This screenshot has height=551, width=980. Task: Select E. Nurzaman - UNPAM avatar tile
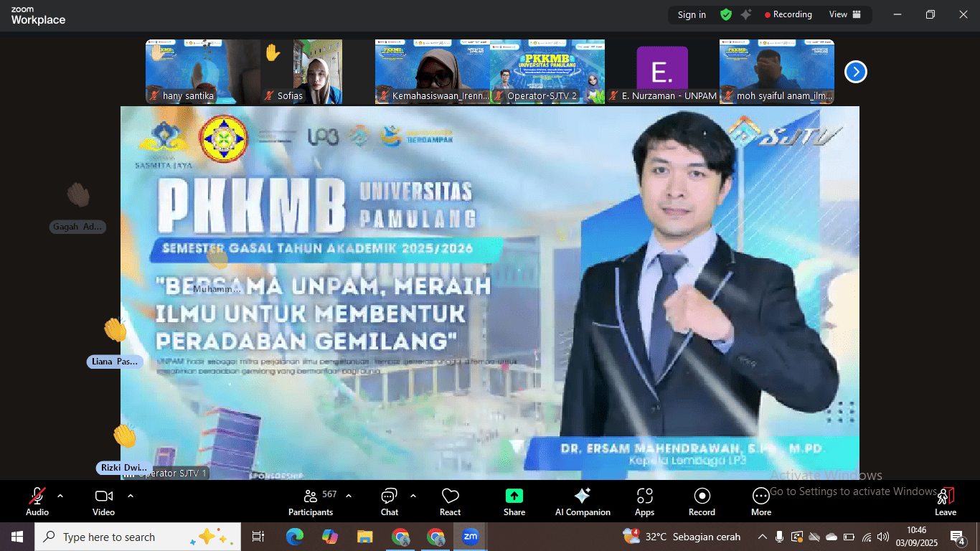(x=662, y=72)
